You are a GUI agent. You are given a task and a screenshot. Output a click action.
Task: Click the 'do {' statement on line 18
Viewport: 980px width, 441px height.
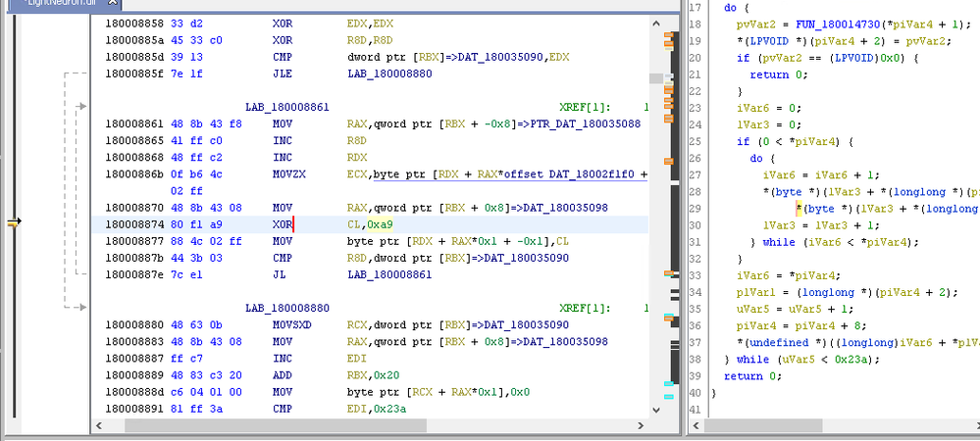point(737,8)
